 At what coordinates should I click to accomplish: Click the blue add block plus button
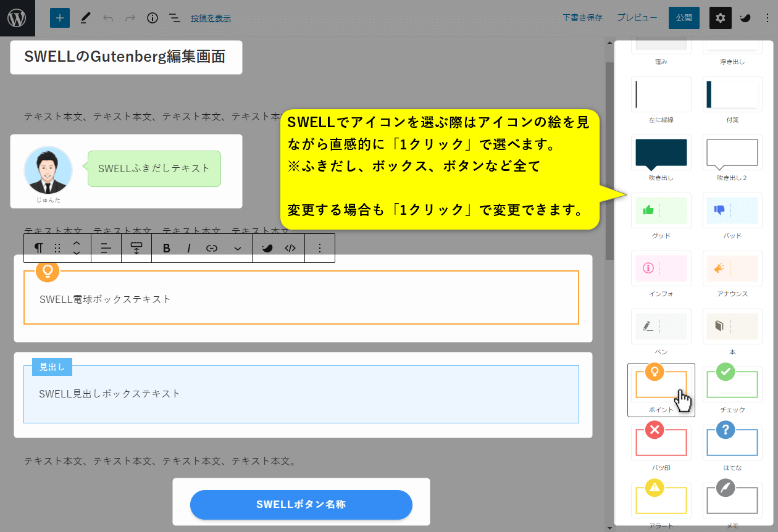[x=60, y=18]
